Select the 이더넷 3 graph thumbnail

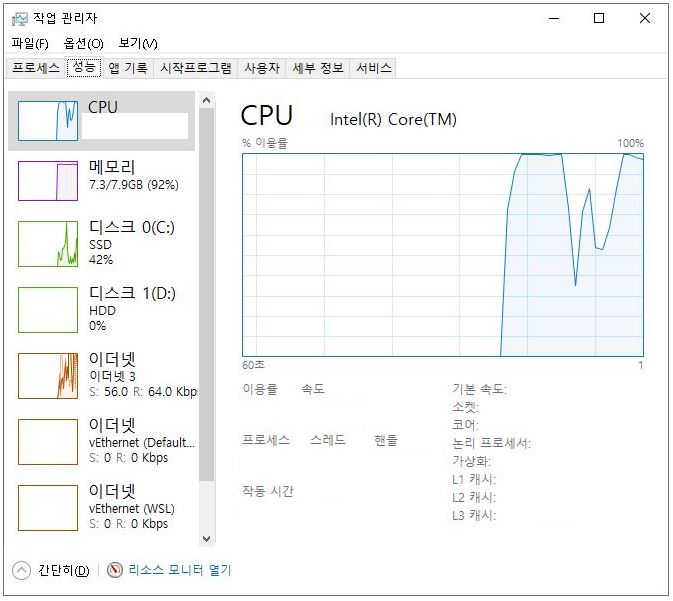click(x=48, y=376)
